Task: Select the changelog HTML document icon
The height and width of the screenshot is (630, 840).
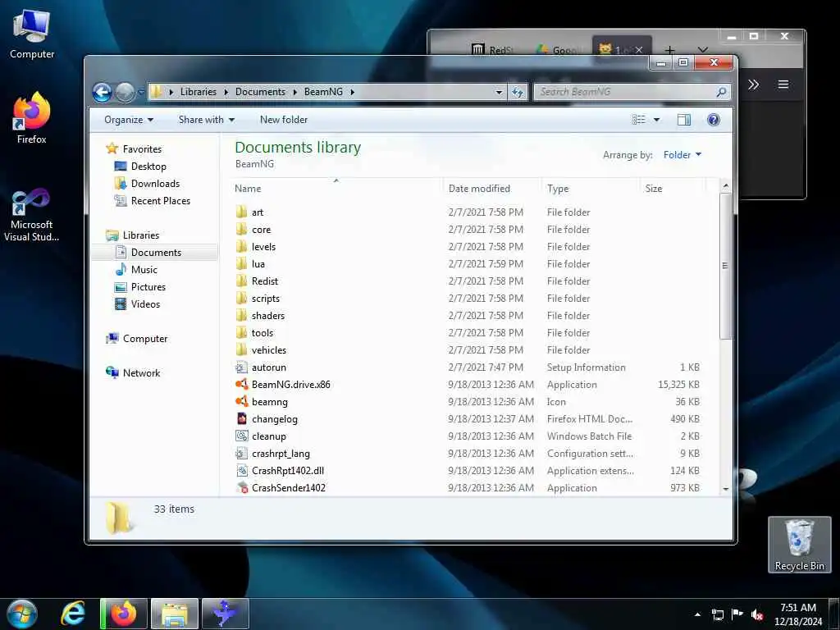Action: 242,419
